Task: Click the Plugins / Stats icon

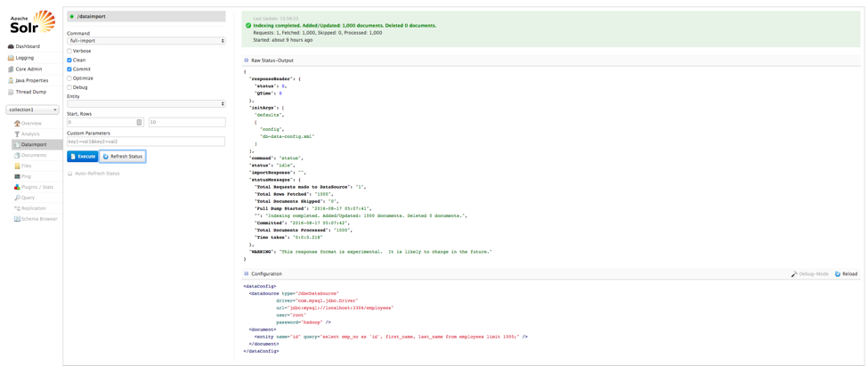Action: click(17, 187)
